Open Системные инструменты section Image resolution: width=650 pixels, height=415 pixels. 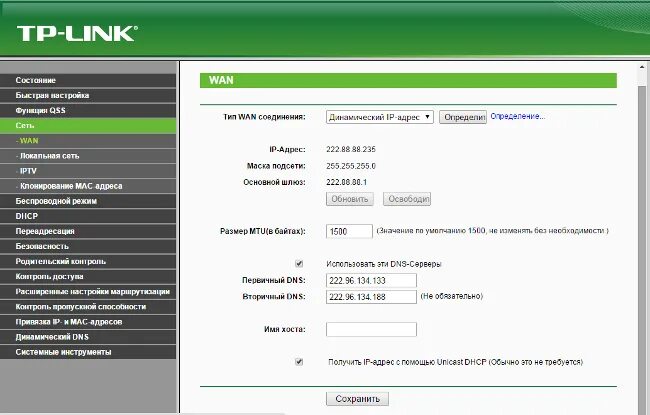pos(88,352)
